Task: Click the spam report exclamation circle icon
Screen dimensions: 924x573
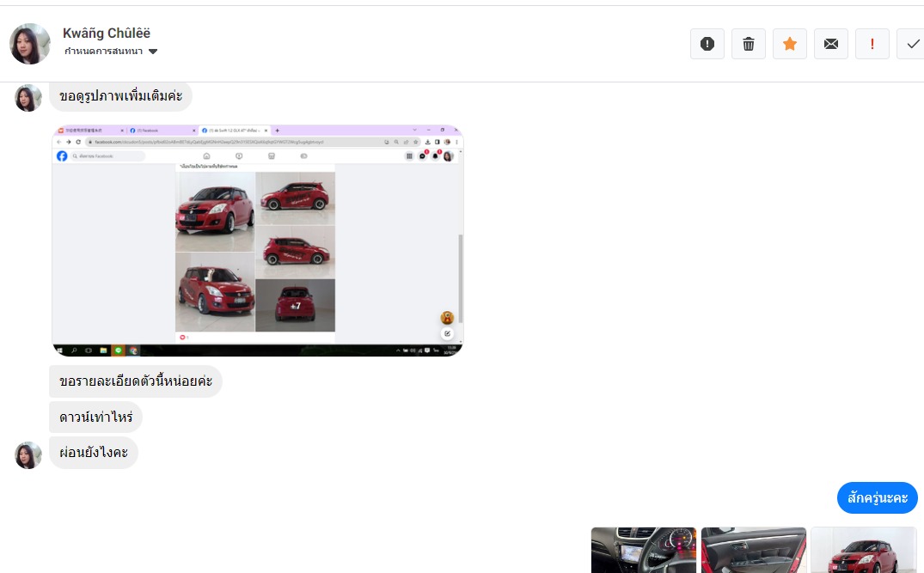Action: [707, 44]
